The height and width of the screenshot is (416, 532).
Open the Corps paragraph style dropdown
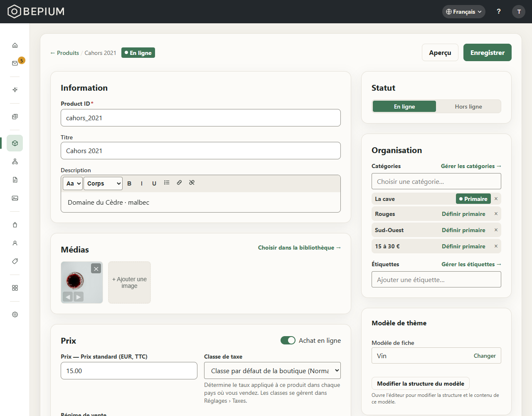(103, 183)
